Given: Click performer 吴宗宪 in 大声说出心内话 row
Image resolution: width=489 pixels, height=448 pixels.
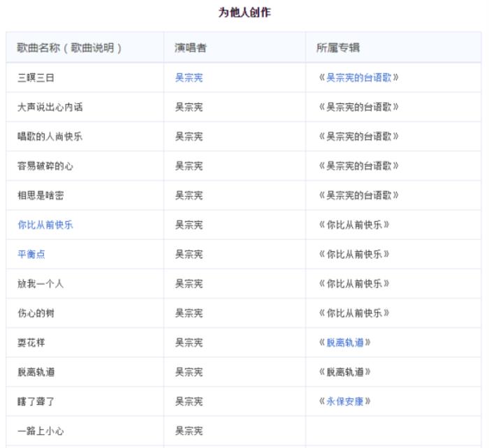Looking at the screenshot, I should click(189, 107).
